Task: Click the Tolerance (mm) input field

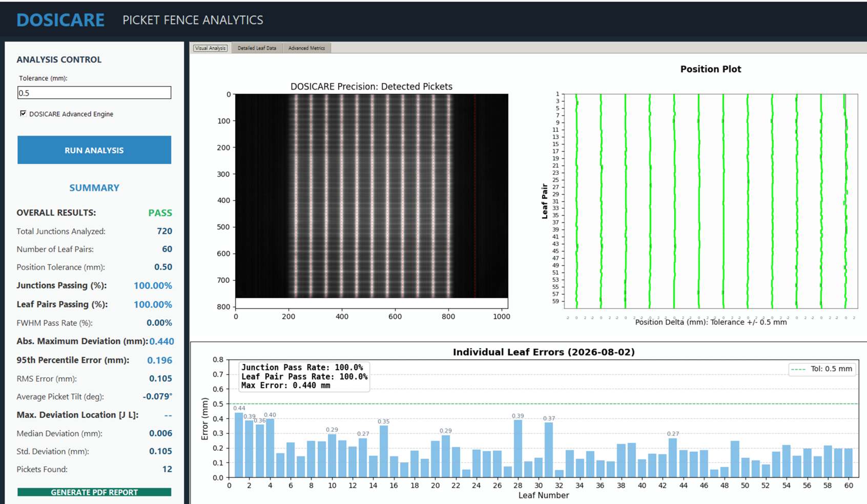Action: coord(94,93)
